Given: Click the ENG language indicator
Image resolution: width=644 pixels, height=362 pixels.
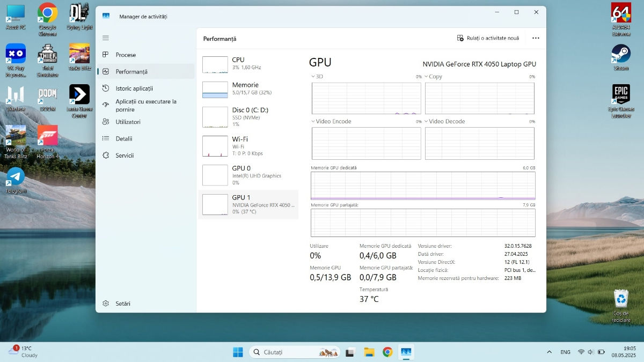Looking at the screenshot, I should (x=565, y=352).
